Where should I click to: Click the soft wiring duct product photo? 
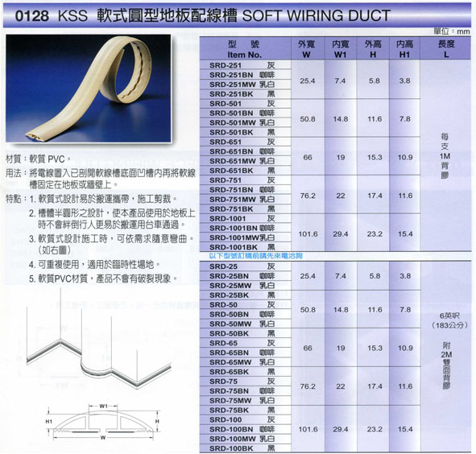click(89, 88)
